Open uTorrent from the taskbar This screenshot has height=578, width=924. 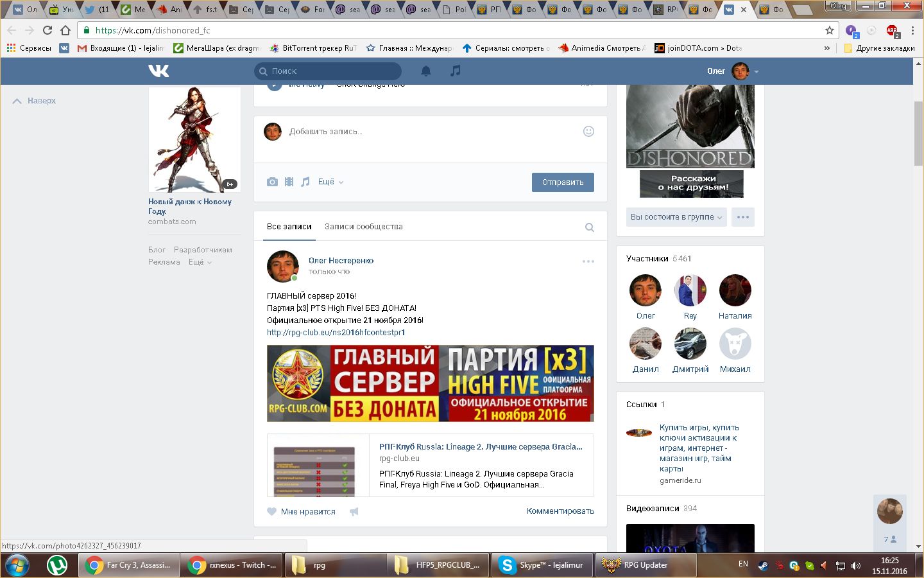pyautogui.click(x=57, y=565)
